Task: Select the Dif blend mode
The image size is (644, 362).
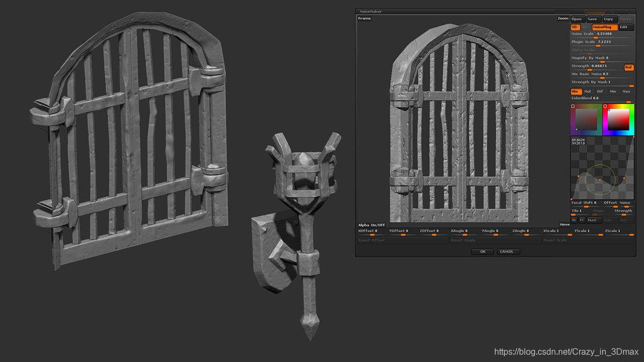Action: coord(600,92)
